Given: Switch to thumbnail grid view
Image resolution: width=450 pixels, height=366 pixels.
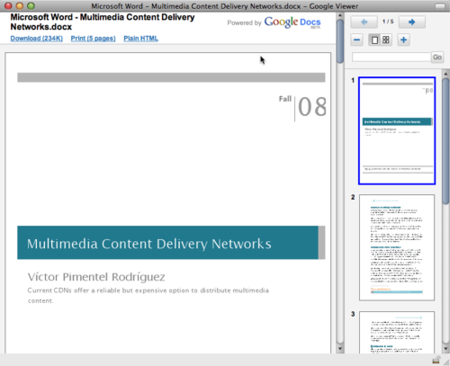Looking at the screenshot, I should coord(386,40).
